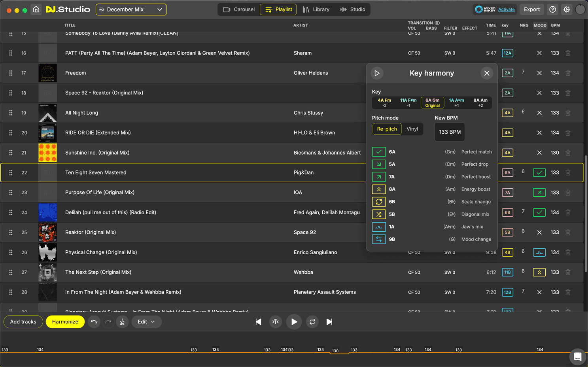Select the 8A Am +2 key shift
588x367 pixels.
pyautogui.click(x=480, y=102)
